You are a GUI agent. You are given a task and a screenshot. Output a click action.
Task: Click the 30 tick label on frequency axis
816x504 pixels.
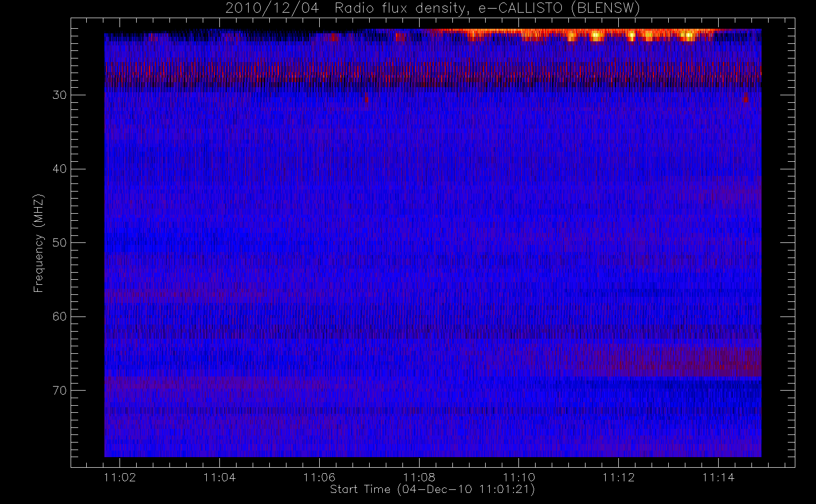tap(60, 95)
